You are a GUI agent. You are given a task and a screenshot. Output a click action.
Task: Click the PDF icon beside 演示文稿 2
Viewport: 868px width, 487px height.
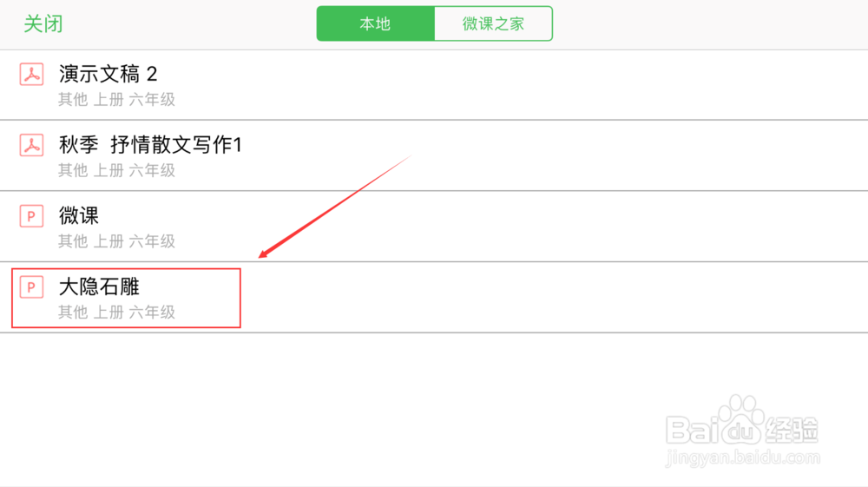pos(31,74)
